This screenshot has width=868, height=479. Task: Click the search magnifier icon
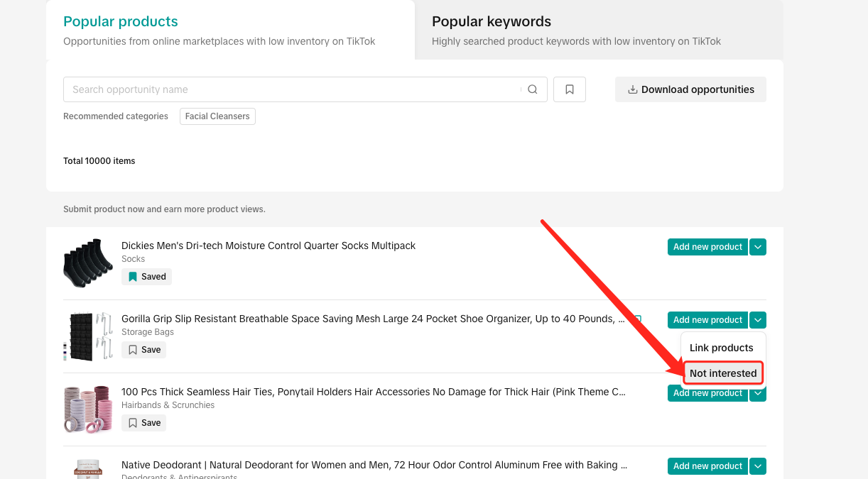pyautogui.click(x=532, y=89)
